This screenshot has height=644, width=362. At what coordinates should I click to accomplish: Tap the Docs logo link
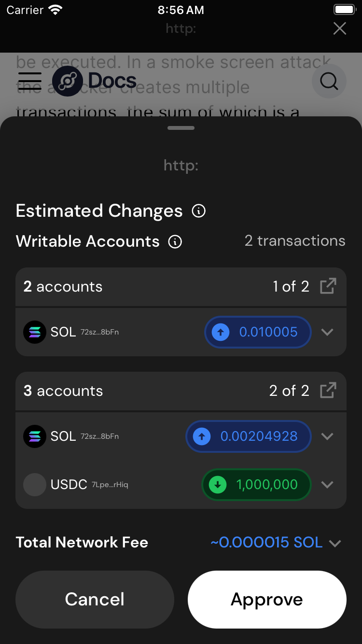click(95, 81)
